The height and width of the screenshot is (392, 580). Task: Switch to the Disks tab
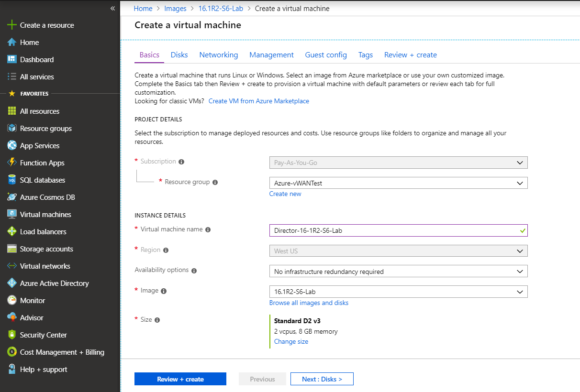tap(179, 54)
